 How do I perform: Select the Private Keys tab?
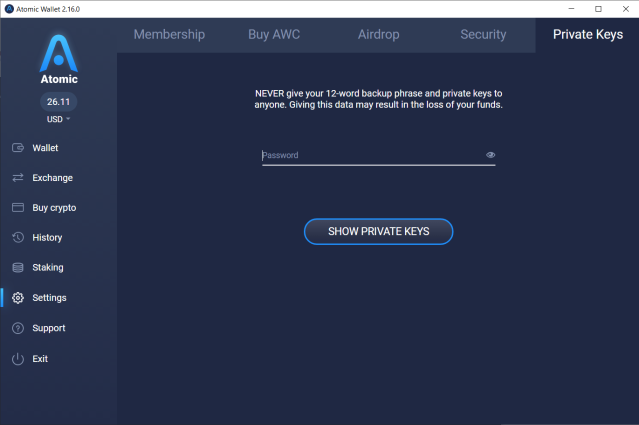coord(588,35)
